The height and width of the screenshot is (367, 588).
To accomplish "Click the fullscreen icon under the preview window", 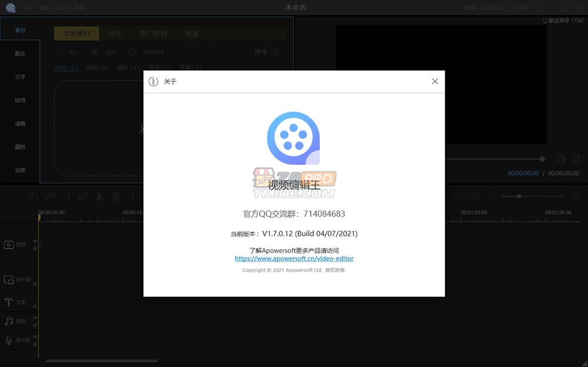I will coord(577,159).
